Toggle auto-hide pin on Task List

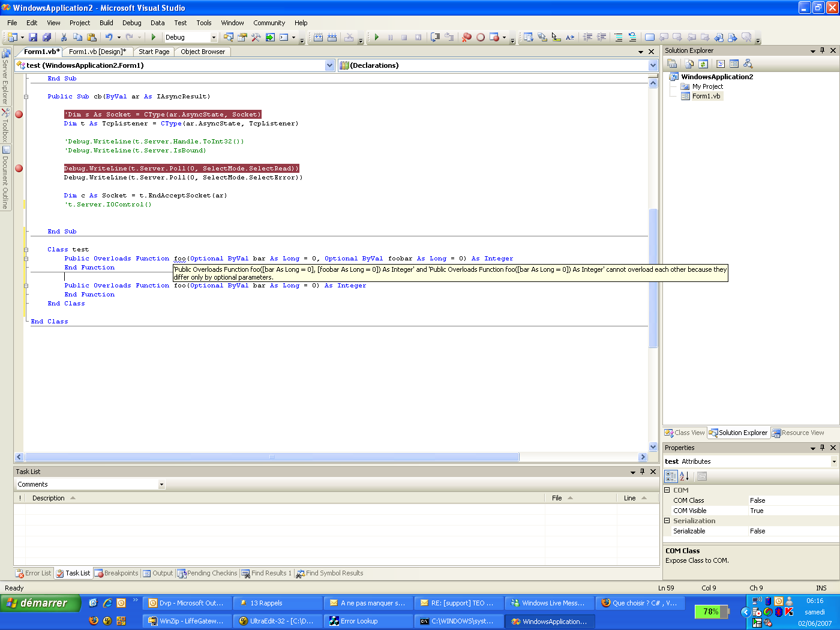tap(642, 472)
